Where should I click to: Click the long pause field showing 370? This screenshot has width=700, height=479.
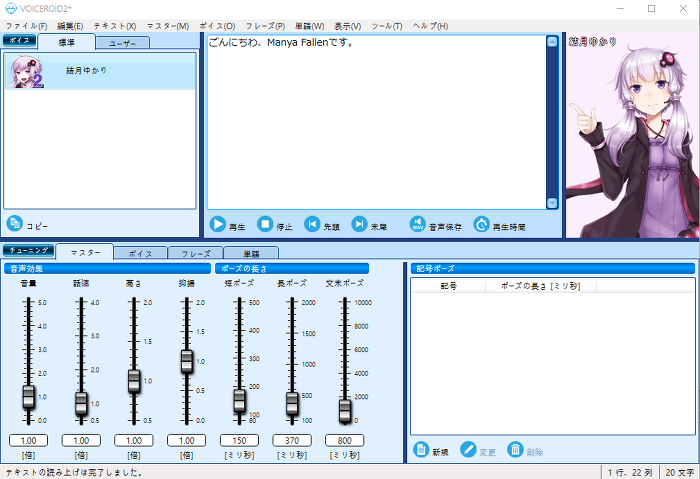[292, 441]
